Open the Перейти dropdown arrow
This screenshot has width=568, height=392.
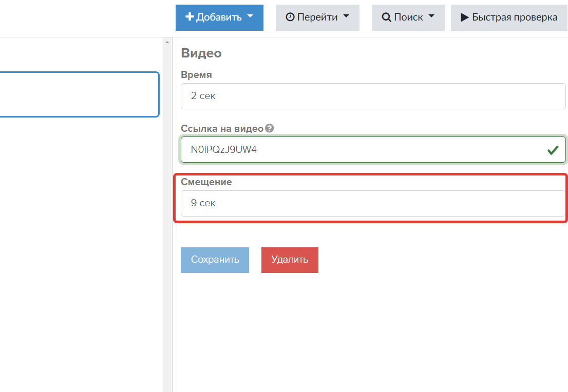(x=346, y=16)
